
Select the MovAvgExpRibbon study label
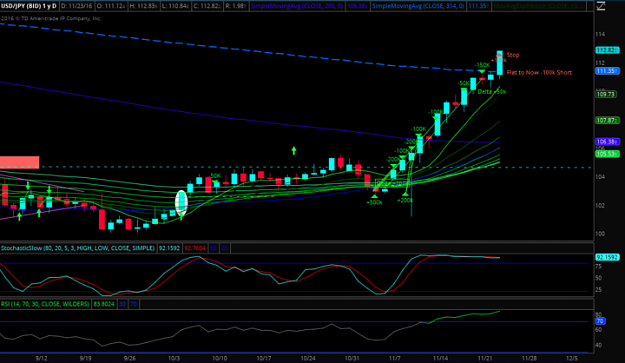point(537,6)
